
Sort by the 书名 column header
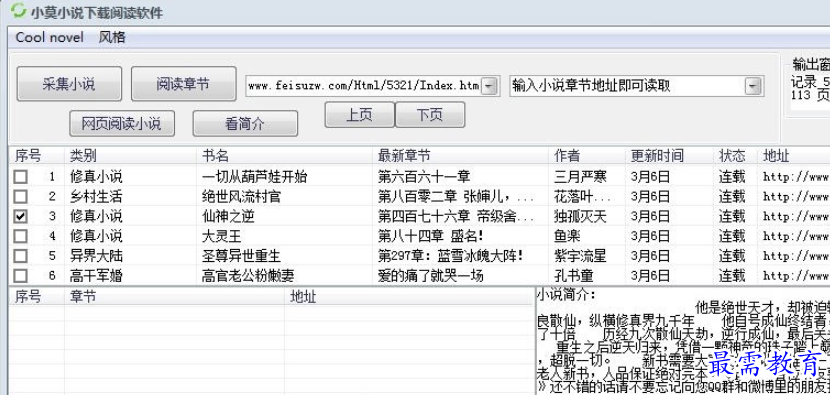[x=284, y=156]
